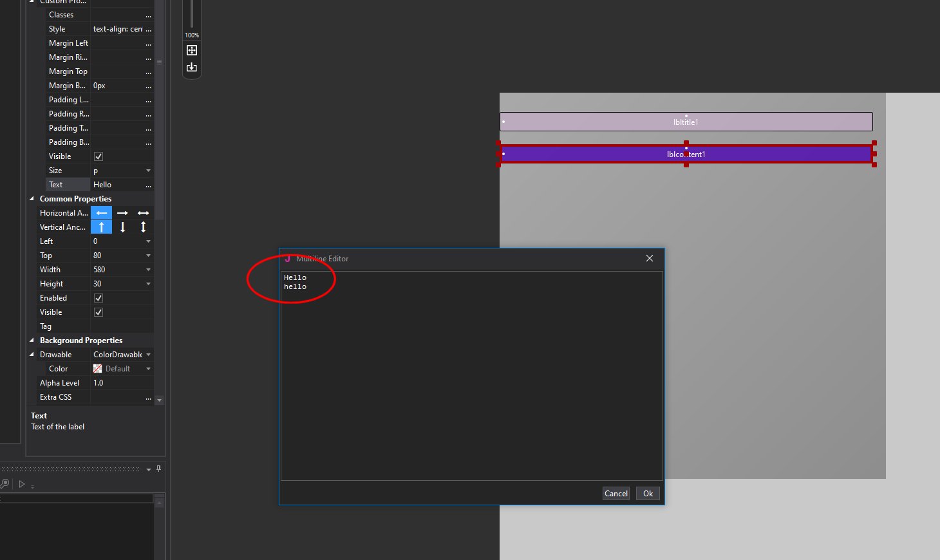Click the run arrow icon in the bottom panel
The height and width of the screenshot is (560, 940).
tap(21, 484)
